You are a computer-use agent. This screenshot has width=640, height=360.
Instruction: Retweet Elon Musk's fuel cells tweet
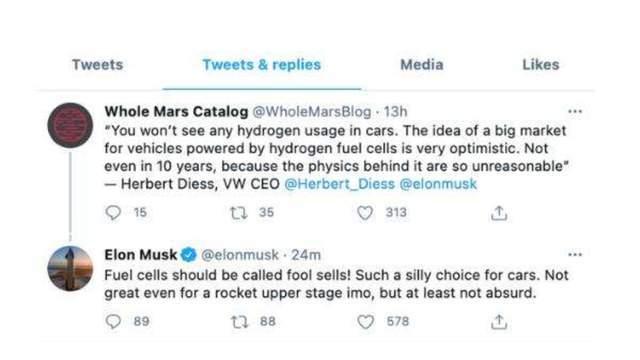click(239, 322)
